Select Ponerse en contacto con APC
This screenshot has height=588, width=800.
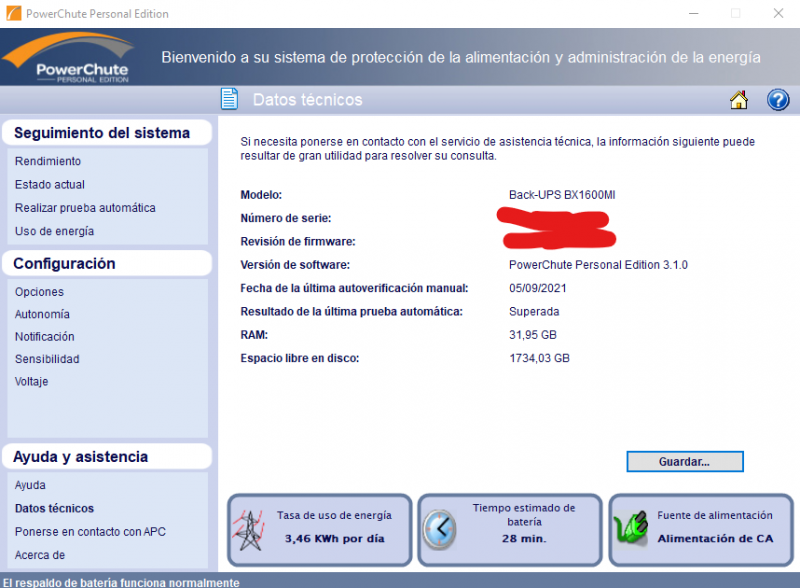[x=90, y=532]
